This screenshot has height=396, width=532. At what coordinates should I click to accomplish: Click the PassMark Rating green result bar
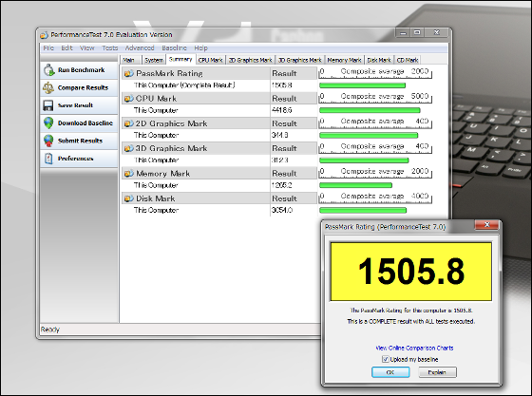click(362, 85)
